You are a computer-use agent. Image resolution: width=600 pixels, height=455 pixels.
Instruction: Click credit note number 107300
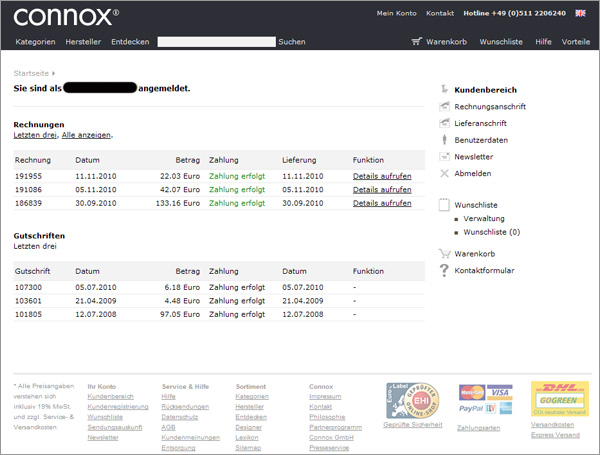(28, 287)
